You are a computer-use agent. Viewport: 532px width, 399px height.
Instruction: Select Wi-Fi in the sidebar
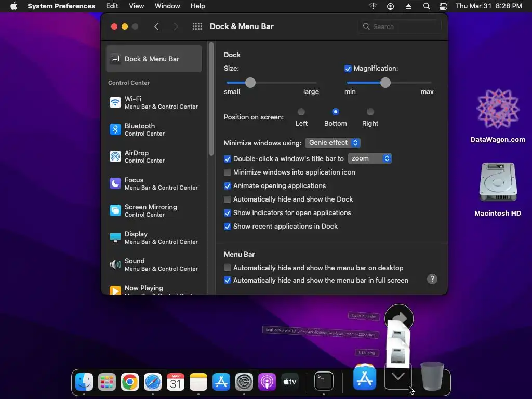coord(154,102)
